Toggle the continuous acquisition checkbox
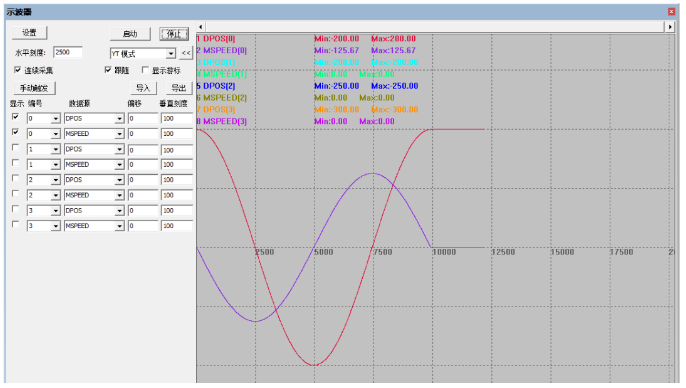 point(18,70)
